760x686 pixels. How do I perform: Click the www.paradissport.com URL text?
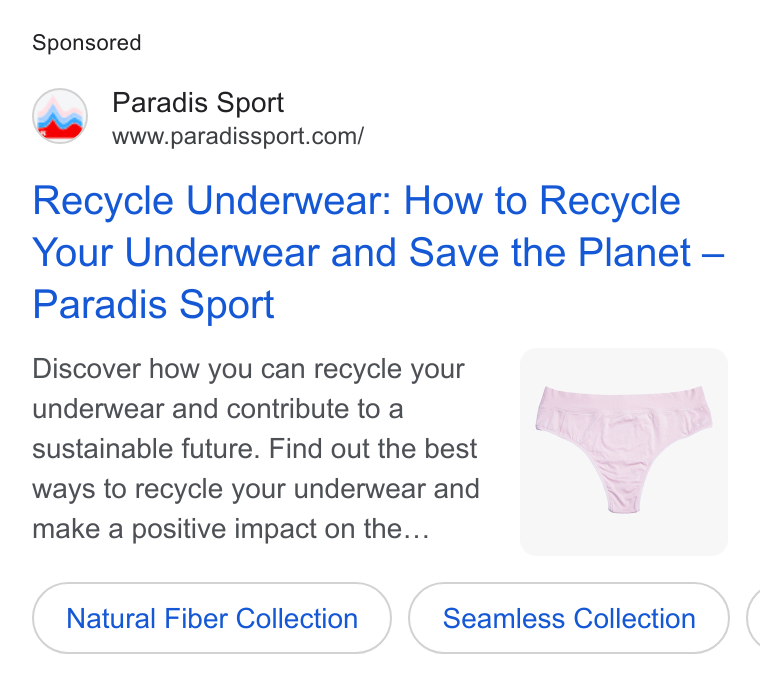[238, 136]
